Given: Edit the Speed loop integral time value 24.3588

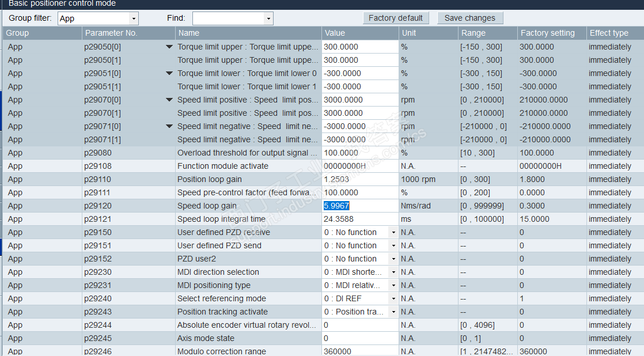Looking at the screenshot, I should tap(360, 219).
